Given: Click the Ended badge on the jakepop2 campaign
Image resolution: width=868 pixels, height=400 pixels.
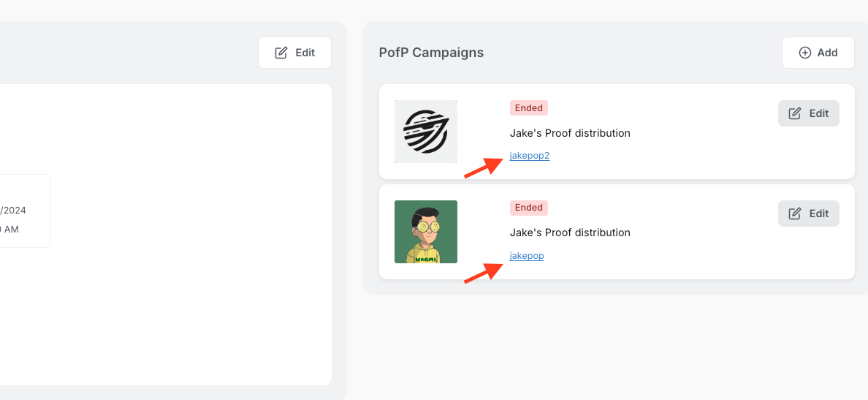Looking at the screenshot, I should point(529,108).
